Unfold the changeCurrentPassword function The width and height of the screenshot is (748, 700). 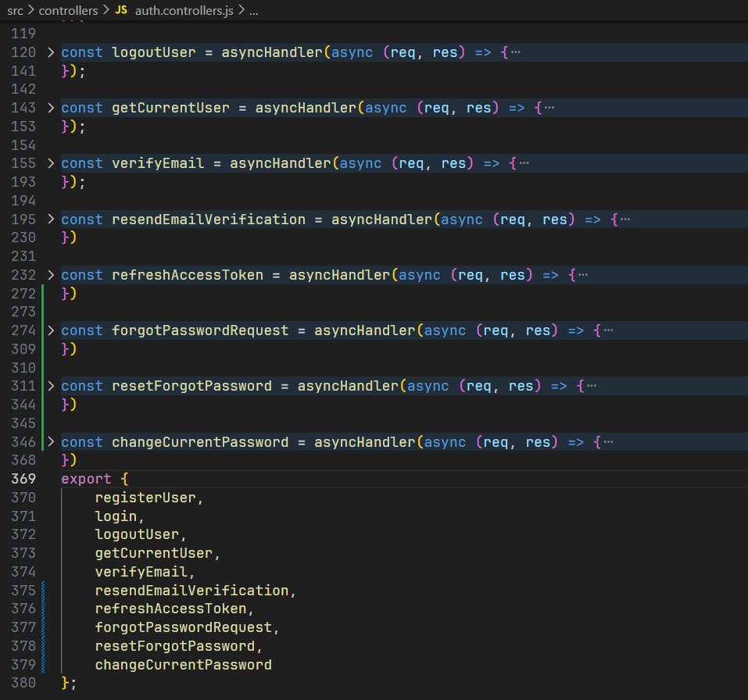point(51,441)
